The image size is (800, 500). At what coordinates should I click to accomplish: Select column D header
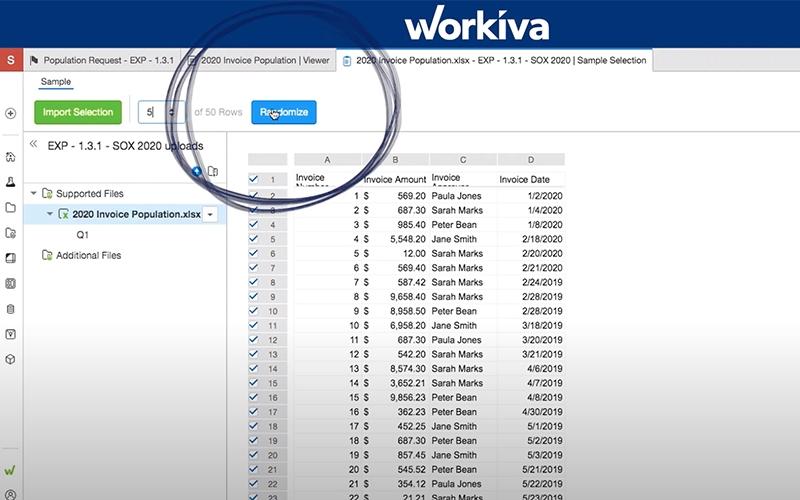pyautogui.click(x=531, y=160)
